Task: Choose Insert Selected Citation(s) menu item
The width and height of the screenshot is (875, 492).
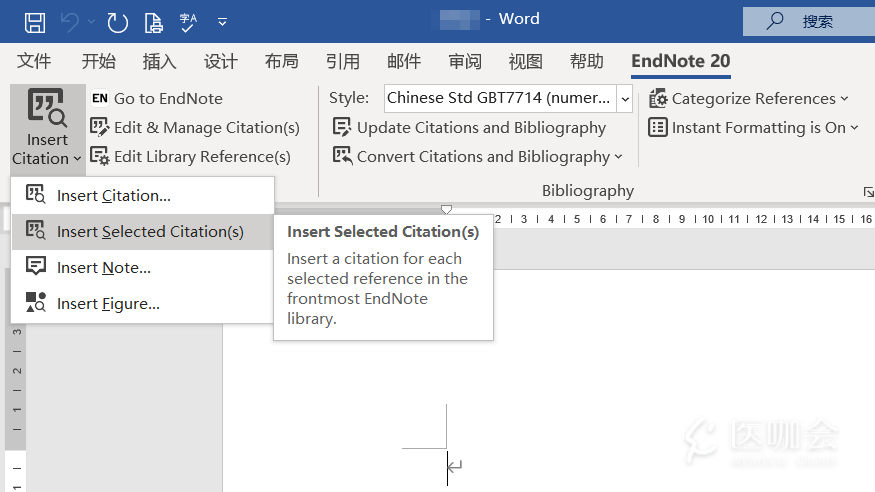Action: pyautogui.click(x=143, y=231)
